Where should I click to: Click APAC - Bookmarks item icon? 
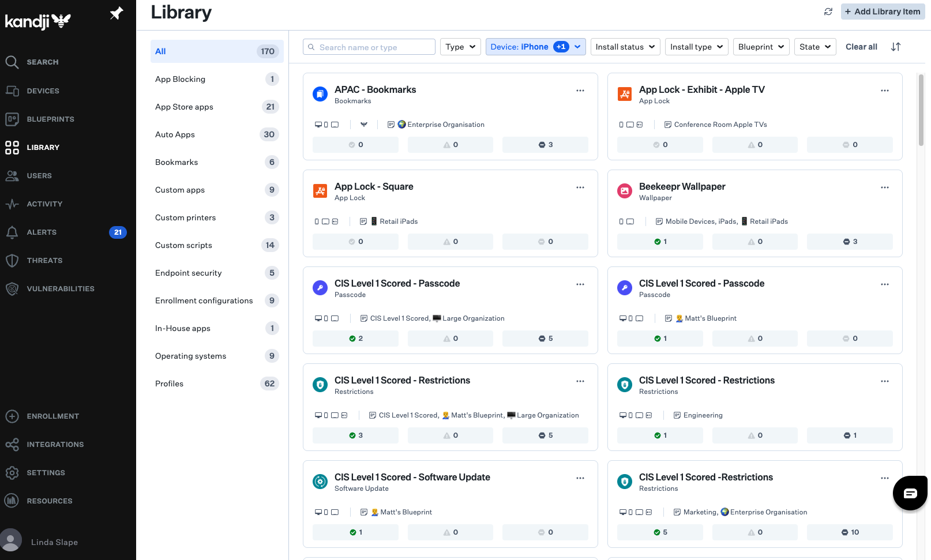click(320, 93)
